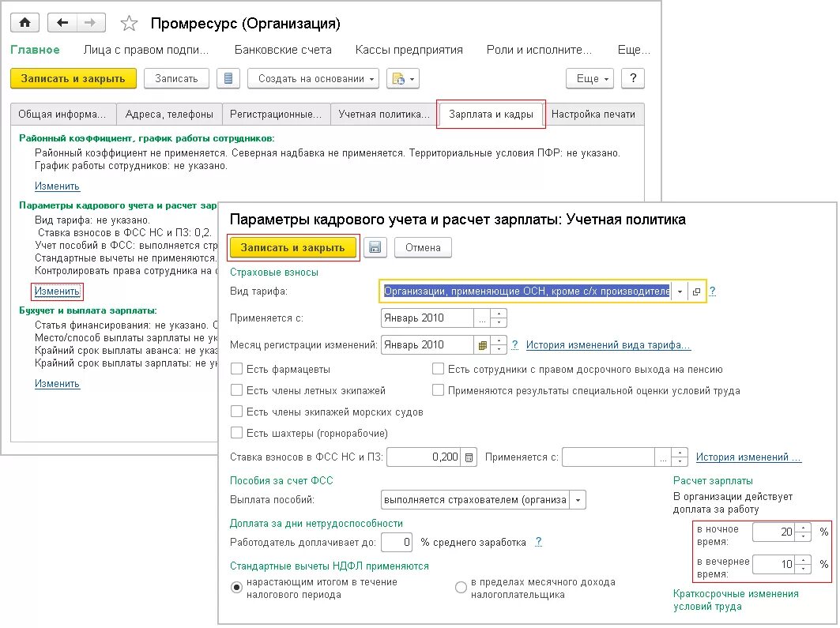Viewport: 840px width, 628px height.
Task: Click Изменить under Районный коэффициент
Action: (x=57, y=186)
